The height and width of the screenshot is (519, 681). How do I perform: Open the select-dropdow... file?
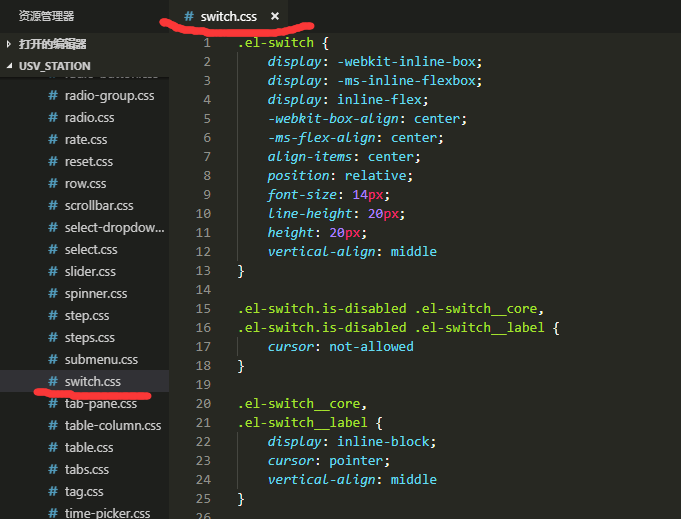(x=115, y=228)
